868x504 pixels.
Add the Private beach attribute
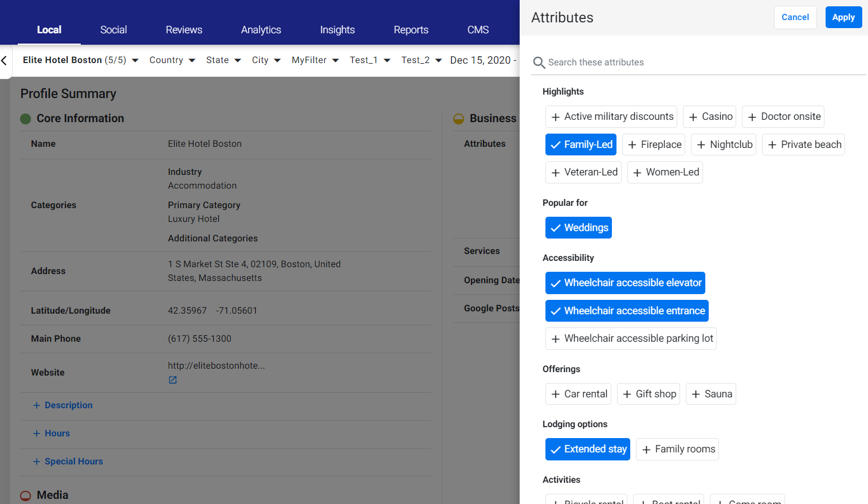click(x=804, y=144)
